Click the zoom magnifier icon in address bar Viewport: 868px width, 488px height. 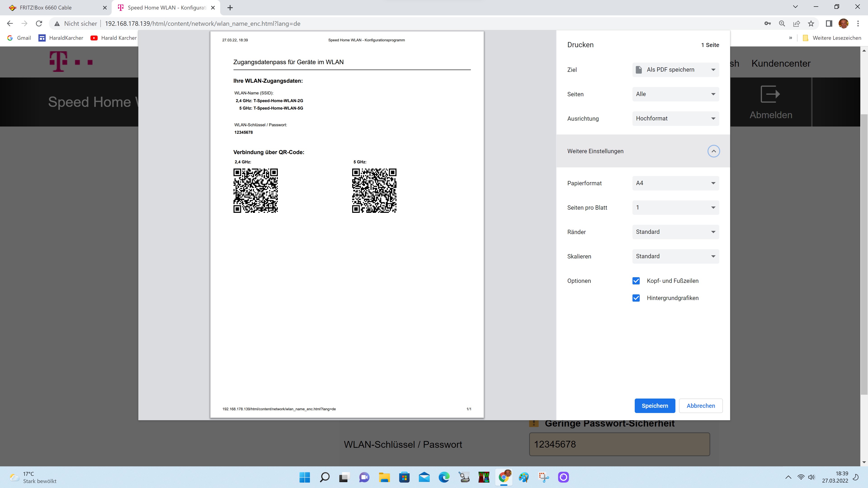[x=782, y=23]
